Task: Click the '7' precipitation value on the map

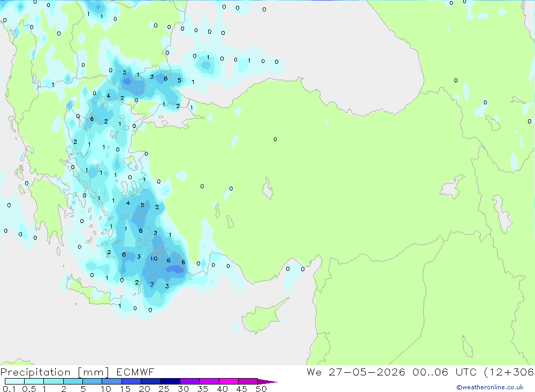Action: 152,285
